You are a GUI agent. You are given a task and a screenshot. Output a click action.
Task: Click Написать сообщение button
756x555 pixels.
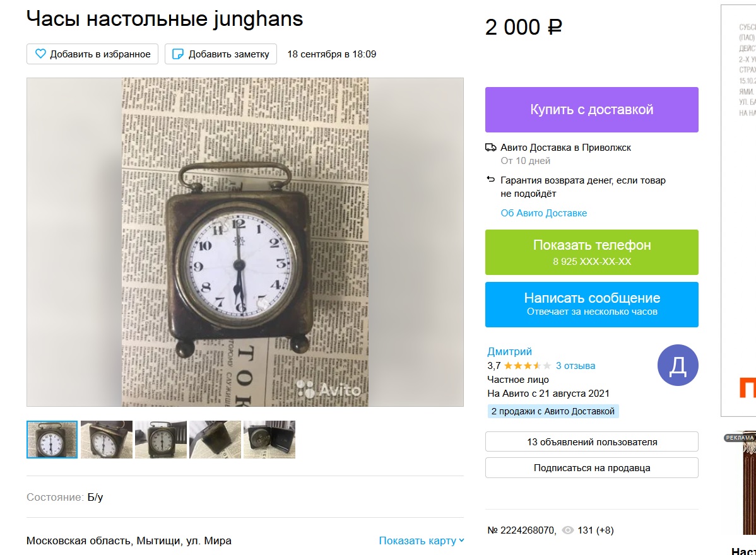[x=591, y=305]
